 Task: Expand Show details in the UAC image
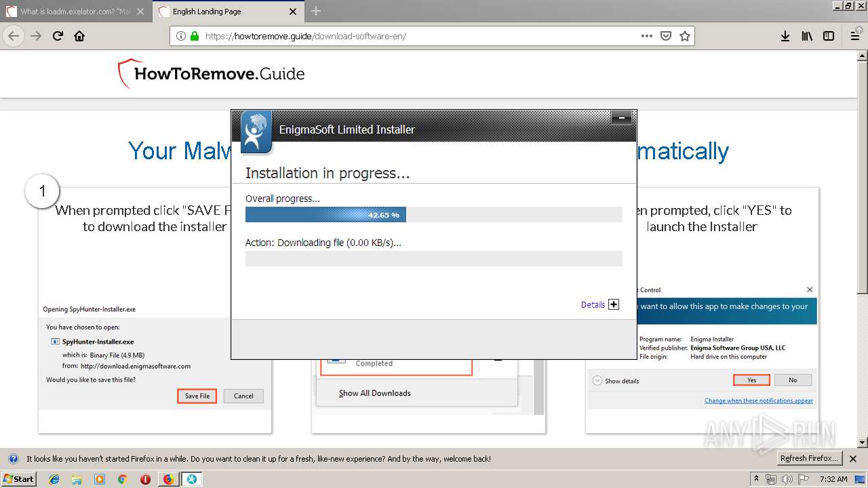616,381
